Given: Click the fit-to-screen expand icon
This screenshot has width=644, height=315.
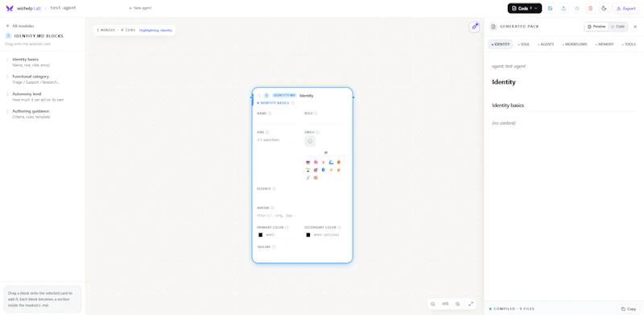Looking at the screenshot, I should tap(471, 304).
